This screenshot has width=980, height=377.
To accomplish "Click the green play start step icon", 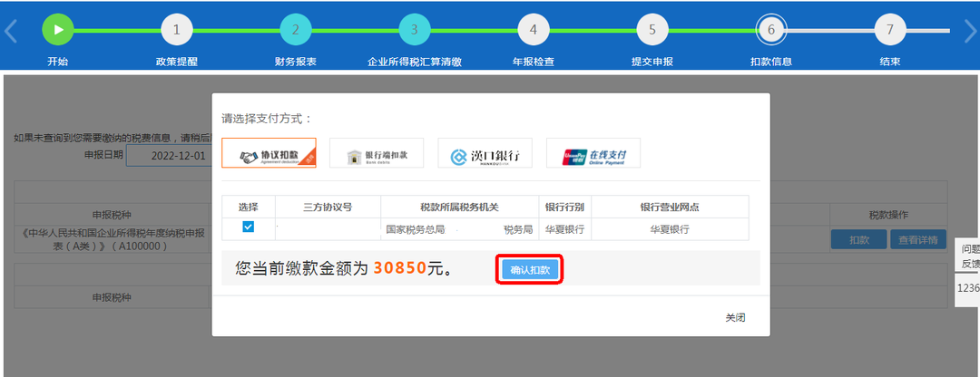I will pyautogui.click(x=57, y=30).
